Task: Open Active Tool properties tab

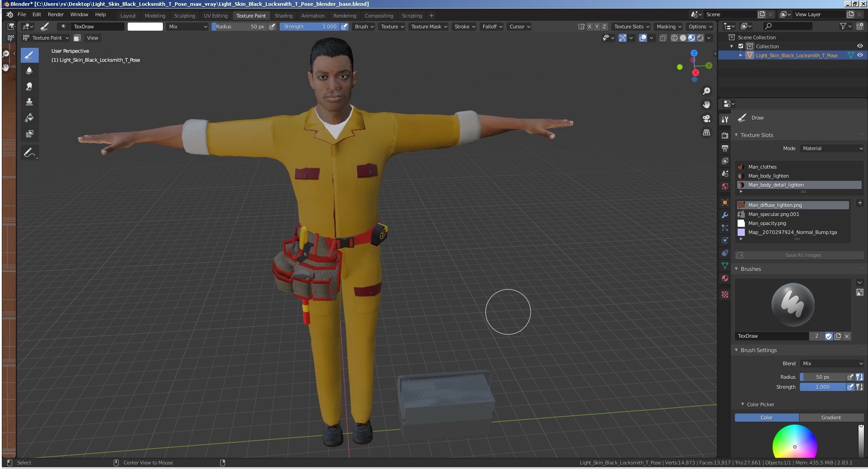Action: pyautogui.click(x=725, y=120)
